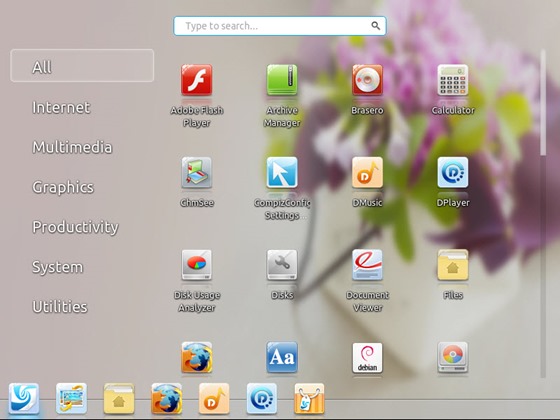Click the Type to search field
Screen dimensions: 560x420
click(280, 26)
